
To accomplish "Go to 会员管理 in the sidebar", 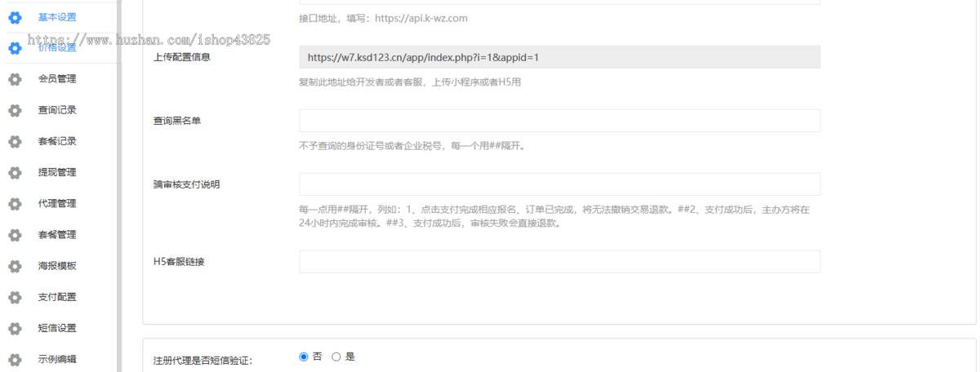I will click(x=57, y=79).
